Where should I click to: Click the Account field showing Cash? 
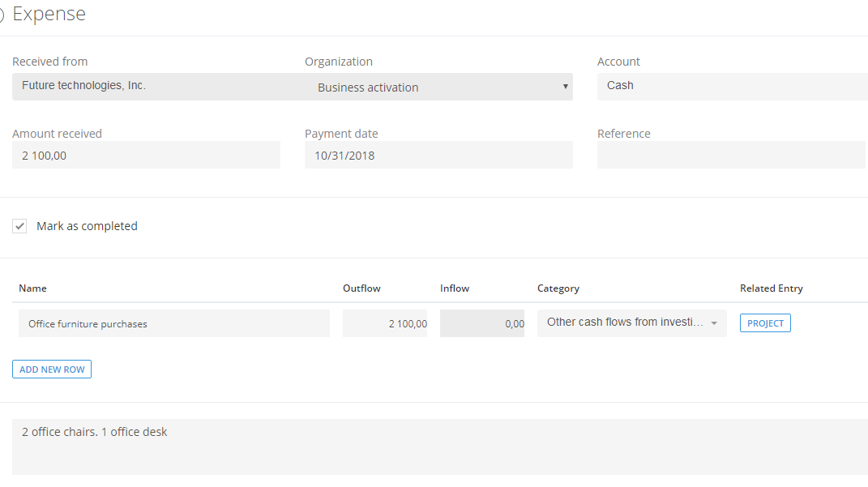pos(733,87)
